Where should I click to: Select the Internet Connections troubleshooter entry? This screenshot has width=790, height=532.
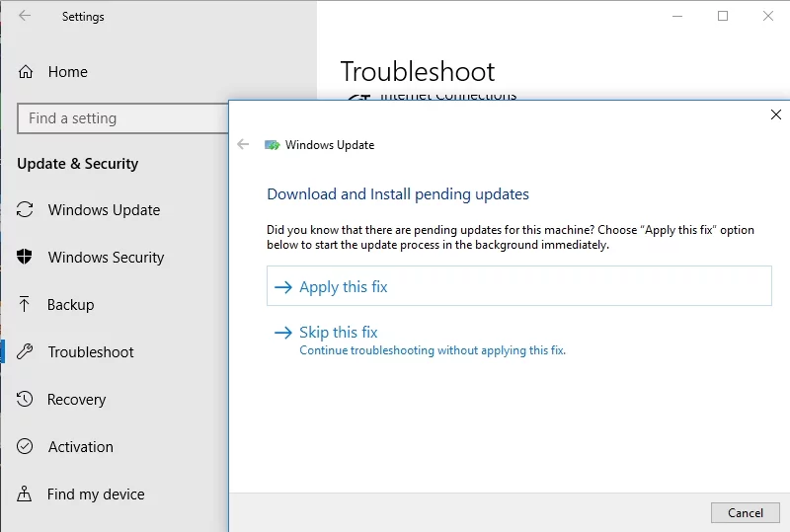click(x=447, y=97)
